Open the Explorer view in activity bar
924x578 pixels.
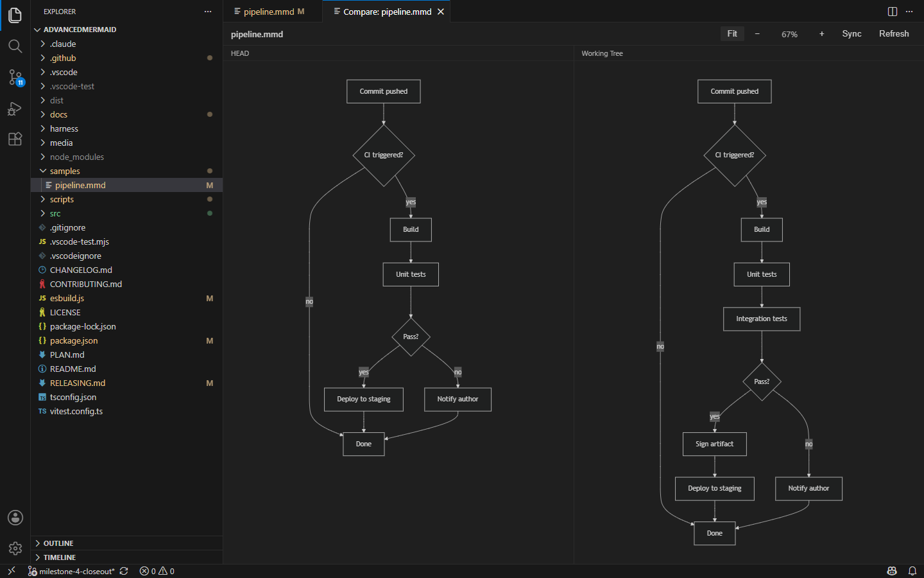pos(15,15)
